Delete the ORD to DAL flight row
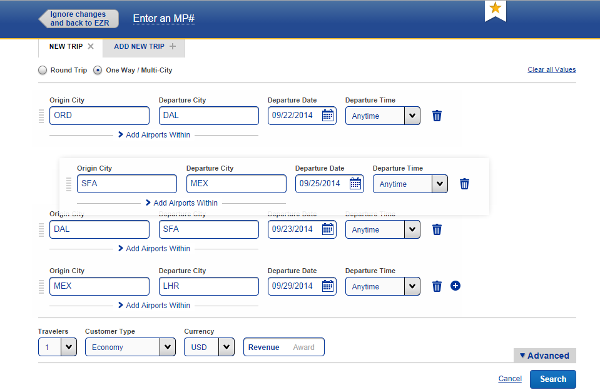Viewport: 600px width, 390px height. coord(437,116)
